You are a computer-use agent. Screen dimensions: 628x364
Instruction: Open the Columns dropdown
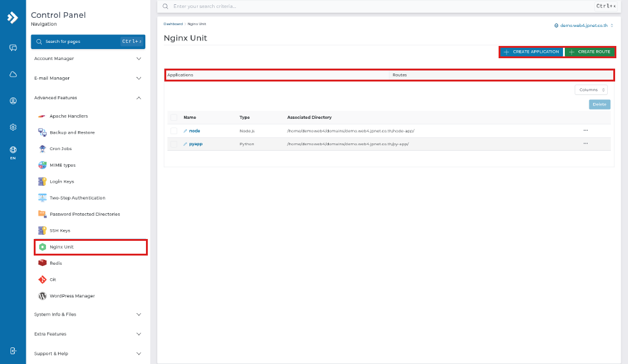[x=591, y=90]
